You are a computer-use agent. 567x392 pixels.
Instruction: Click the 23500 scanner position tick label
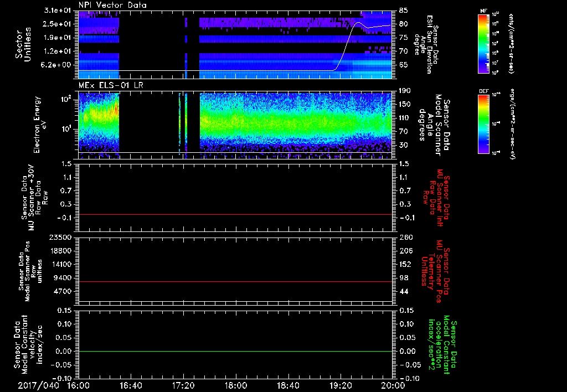pos(60,237)
